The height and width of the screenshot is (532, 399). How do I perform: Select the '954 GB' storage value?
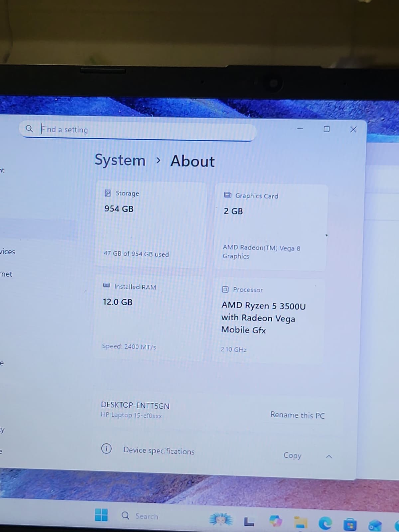pyautogui.click(x=119, y=209)
